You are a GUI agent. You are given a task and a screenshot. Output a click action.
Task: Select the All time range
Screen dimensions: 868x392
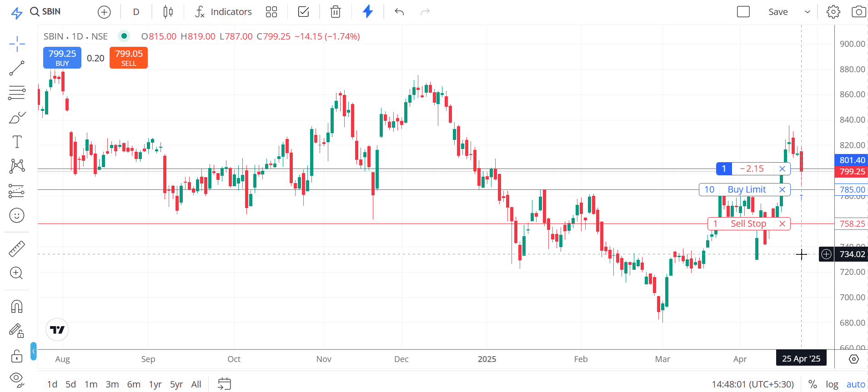196,384
